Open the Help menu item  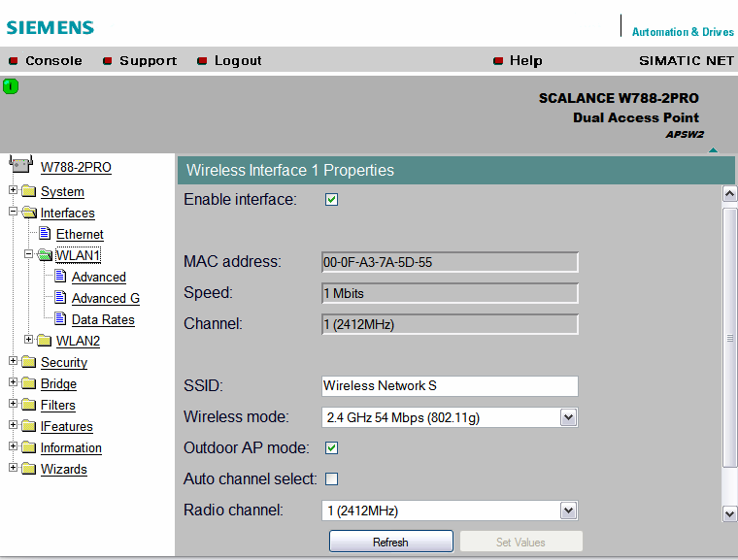(525, 61)
